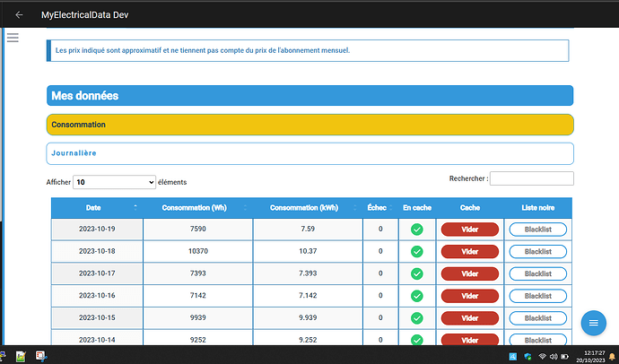Click the 10370 Wh value
This screenshot has height=364, width=619.
197,251
